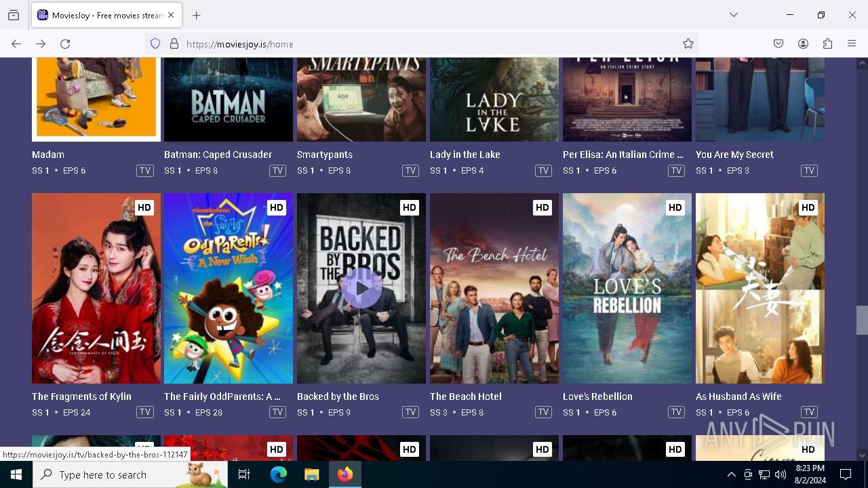Open volume control in tray
Screen dimensions: 868x488
click(x=781, y=474)
